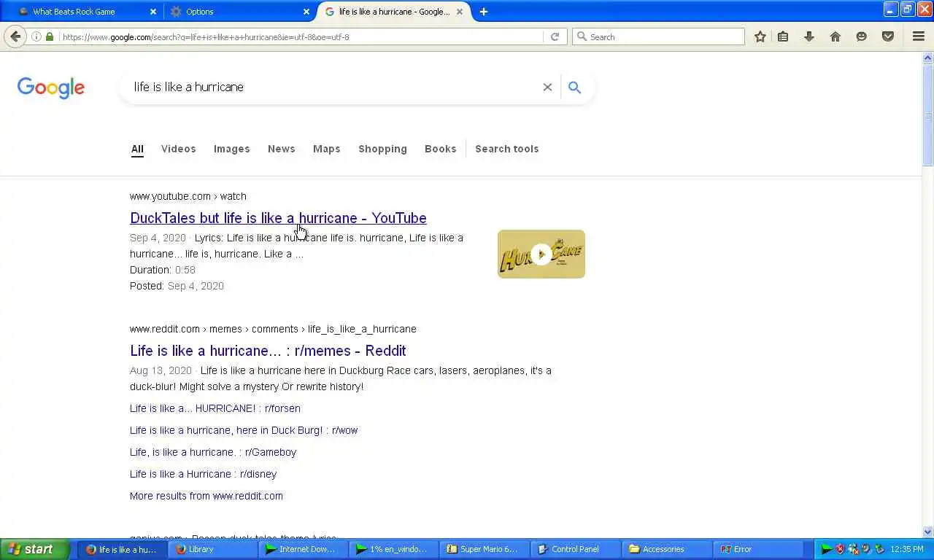Open the Firefox hamburger menu

(x=919, y=36)
